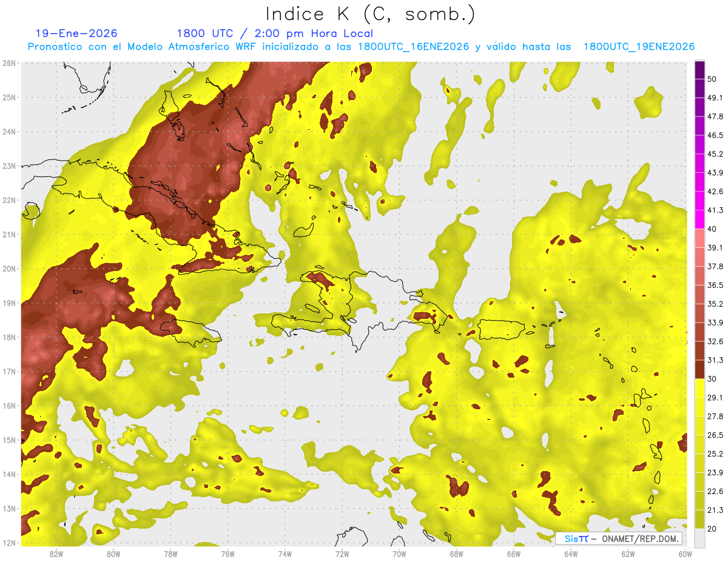Click the '14N' latitude label
The width and height of the screenshot is (728, 562).
(x=9, y=474)
